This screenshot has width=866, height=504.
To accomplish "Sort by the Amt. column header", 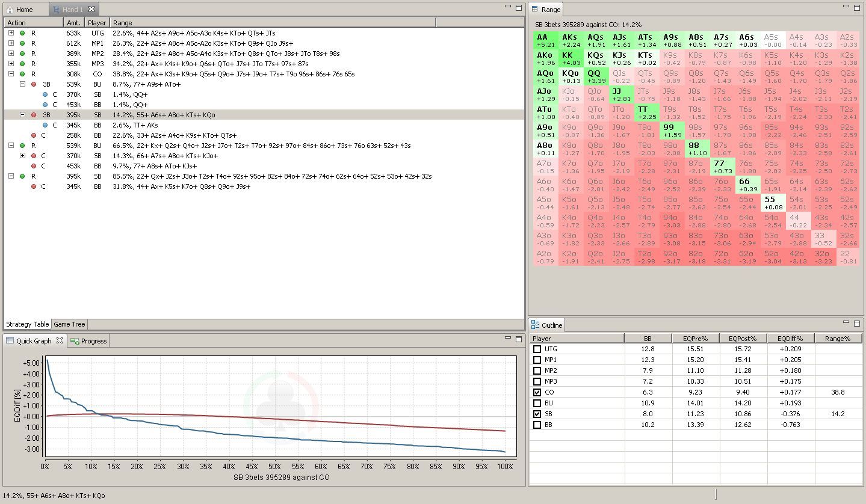I will (74, 23).
